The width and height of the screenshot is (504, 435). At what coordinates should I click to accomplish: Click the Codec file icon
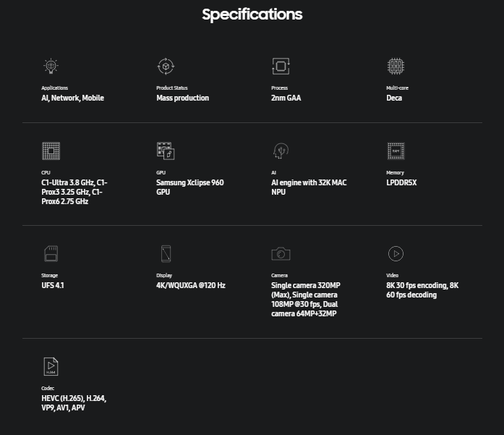click(x=51, y=366)
